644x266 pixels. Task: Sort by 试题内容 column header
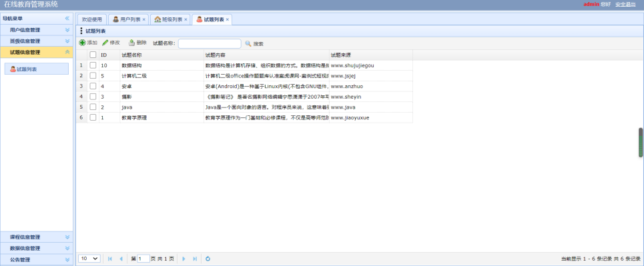tap(266, 55)
